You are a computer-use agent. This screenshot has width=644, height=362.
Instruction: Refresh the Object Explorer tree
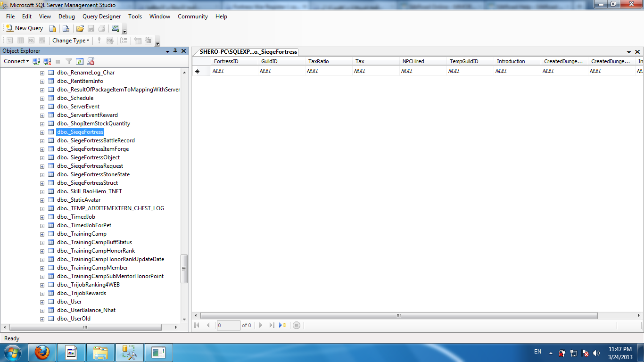point(80,61)
